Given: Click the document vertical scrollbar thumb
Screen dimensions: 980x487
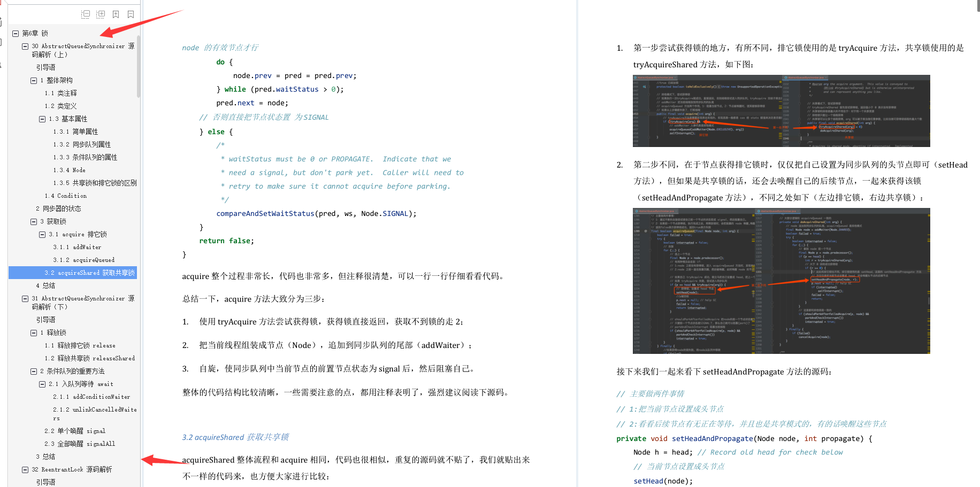Looking at the screenshot, I should 978,5.
